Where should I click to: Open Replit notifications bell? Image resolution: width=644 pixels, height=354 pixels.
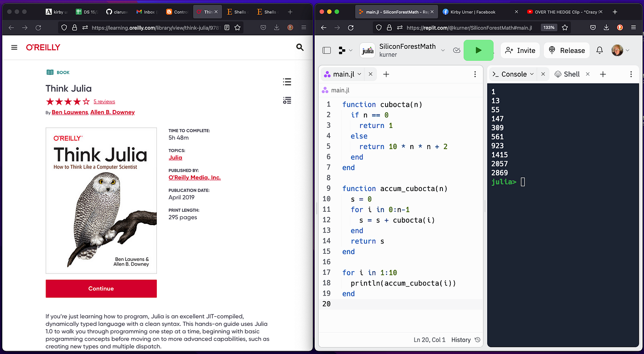point(599,50)
